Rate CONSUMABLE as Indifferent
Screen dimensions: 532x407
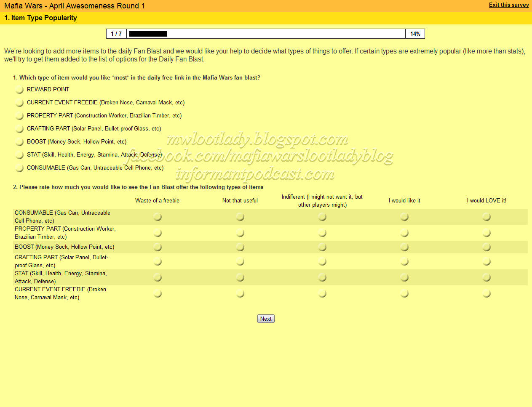click(x=322, y=217)
